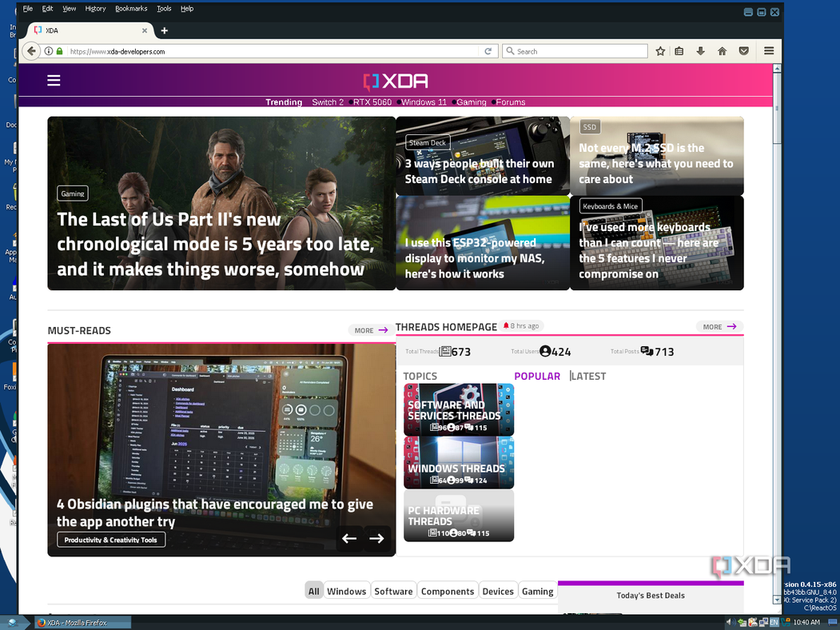This screenshot has height=630, width=840.
Task: Open the Forums trending link
Action: (511, 102)
